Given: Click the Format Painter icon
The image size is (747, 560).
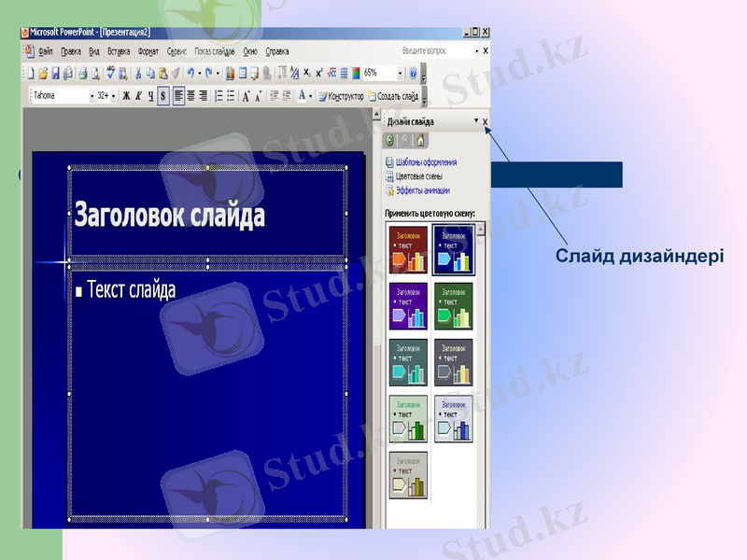Looking at the screenshot, I should (x=176, y=72).
